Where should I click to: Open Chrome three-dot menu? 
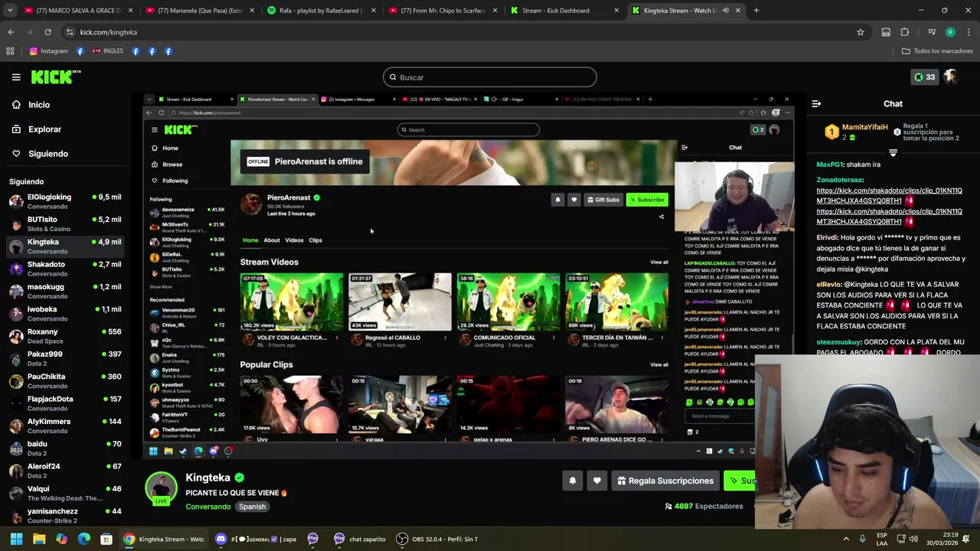[969, 32]
